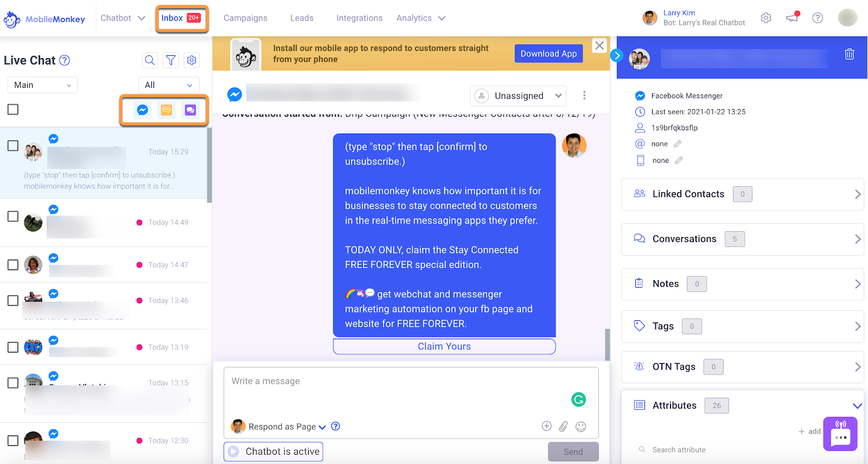Expand the Tags section
Screen dimensions: 868x464
(742, 326)
